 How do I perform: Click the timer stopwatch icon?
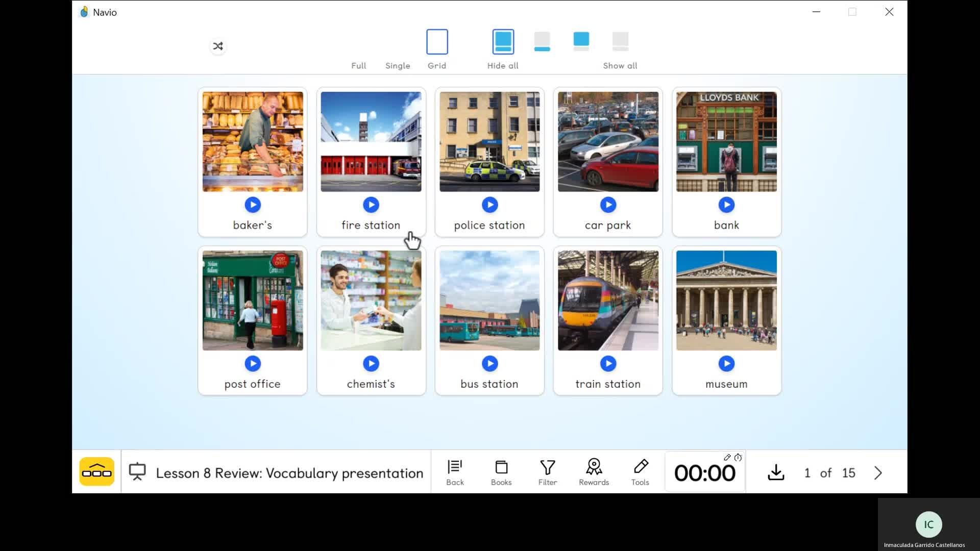click(x=738, y=458)
